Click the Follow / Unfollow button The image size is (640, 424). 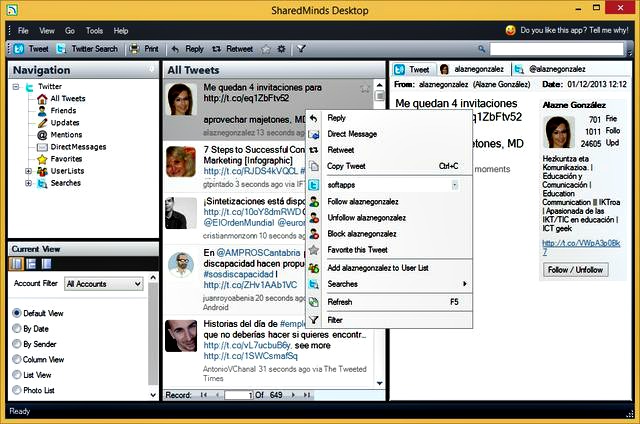[x=576, y=270]
